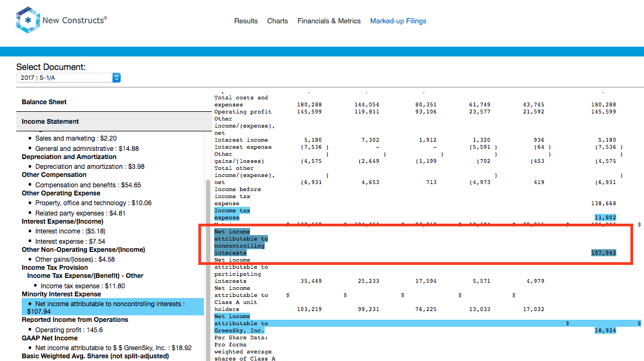Click the 35,449 participating interests value

pyautogui.click(x=311, y=281)
